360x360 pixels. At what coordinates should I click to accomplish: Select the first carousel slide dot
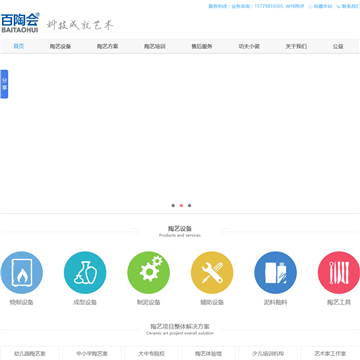[173, 205]
